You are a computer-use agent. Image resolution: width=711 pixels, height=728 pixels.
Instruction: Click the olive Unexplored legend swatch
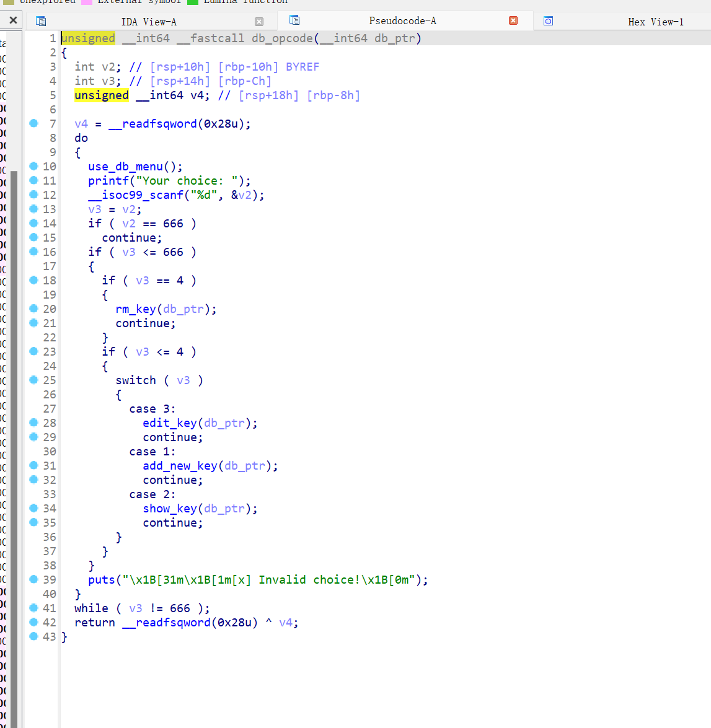tap(9, 2)
